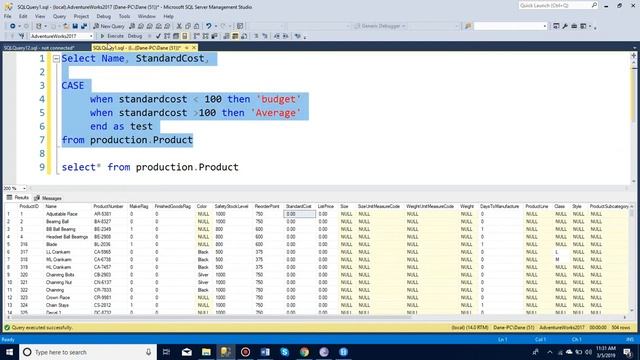Click the Query Options icon
This screenshot has width=640, height=360.
point(176,36)
